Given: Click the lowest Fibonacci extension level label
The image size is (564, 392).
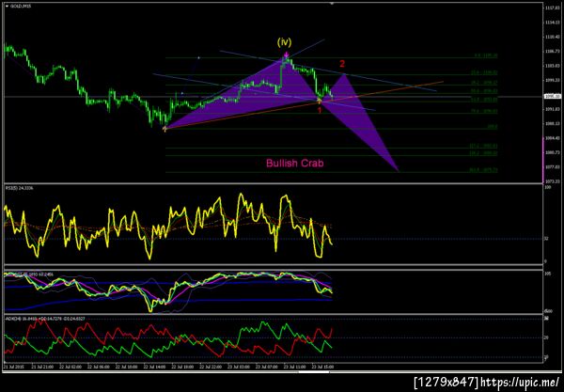Looking at the screenshot, I should pyautogui.click(x=483, y=170).
